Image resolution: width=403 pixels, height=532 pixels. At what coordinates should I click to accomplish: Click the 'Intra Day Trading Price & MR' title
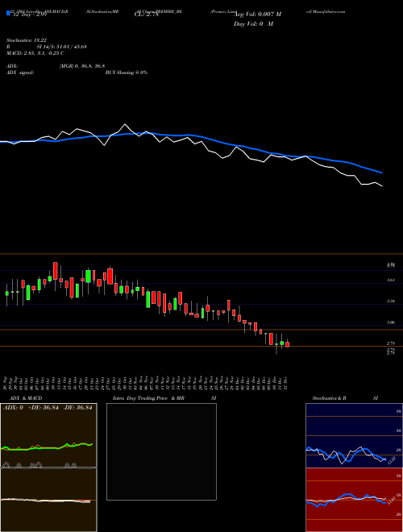click(x=148, y=398)
